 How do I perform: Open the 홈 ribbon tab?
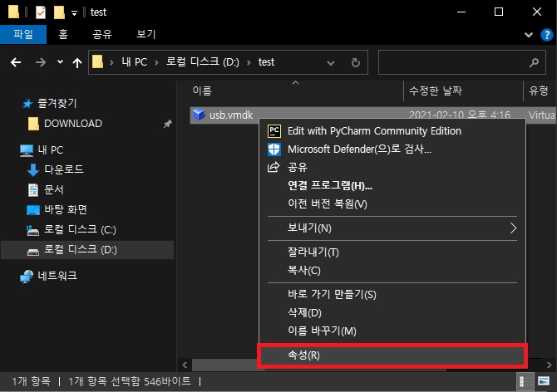(x=63, y=34)
